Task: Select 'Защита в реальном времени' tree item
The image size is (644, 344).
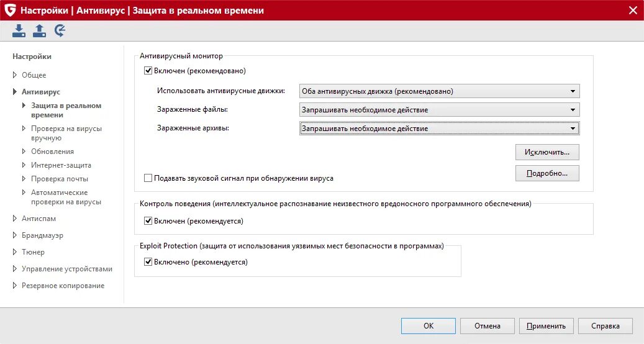Action: click(x=66, y=110)
